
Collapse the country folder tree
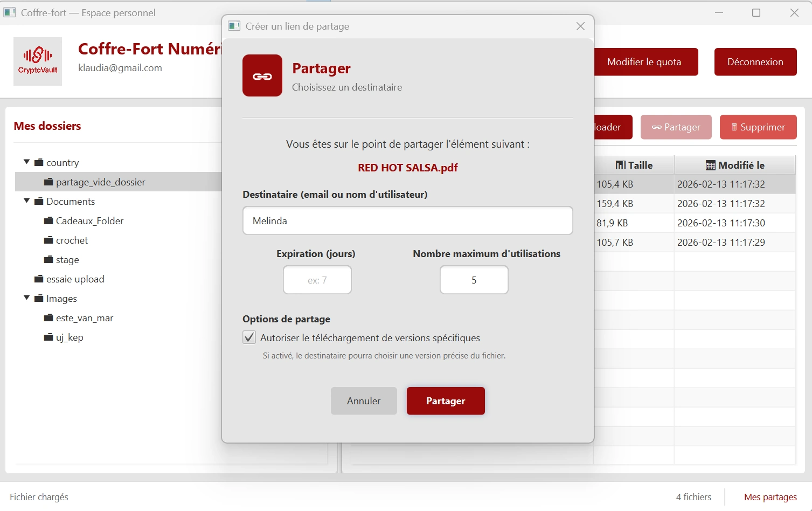(x=26, y=162)
